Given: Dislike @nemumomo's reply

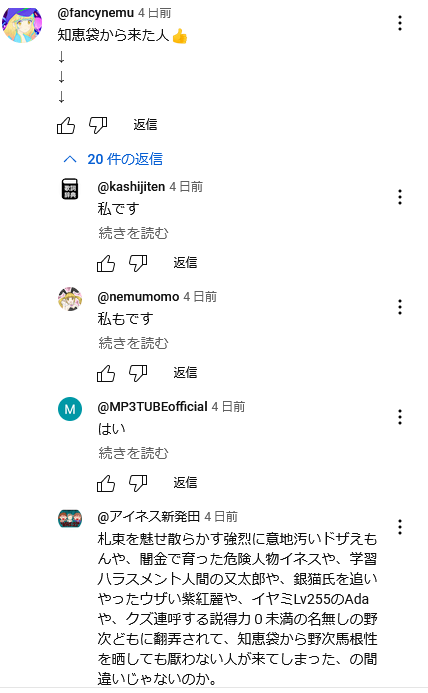Looking at the screenshot, I should pyautogui.click(x=138, y=373).
